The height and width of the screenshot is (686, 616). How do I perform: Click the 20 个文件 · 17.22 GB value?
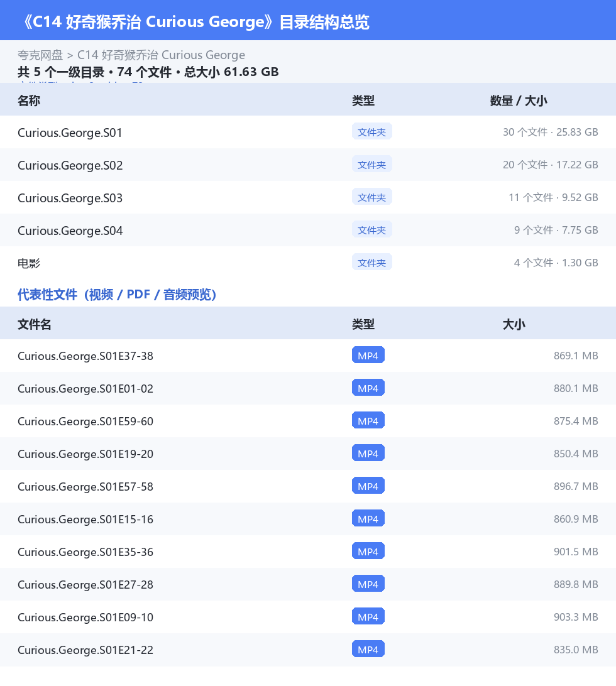pyautogui.click(x=551, y=165)
